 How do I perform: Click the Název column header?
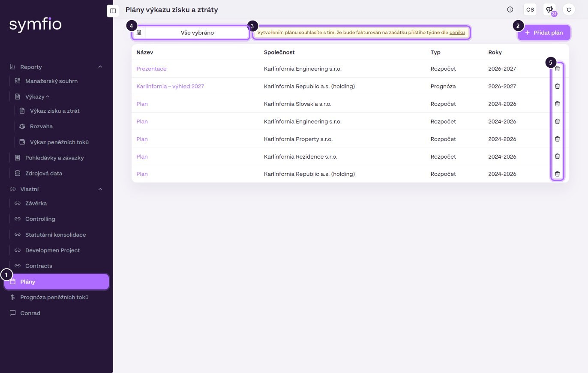click(144, 52)
